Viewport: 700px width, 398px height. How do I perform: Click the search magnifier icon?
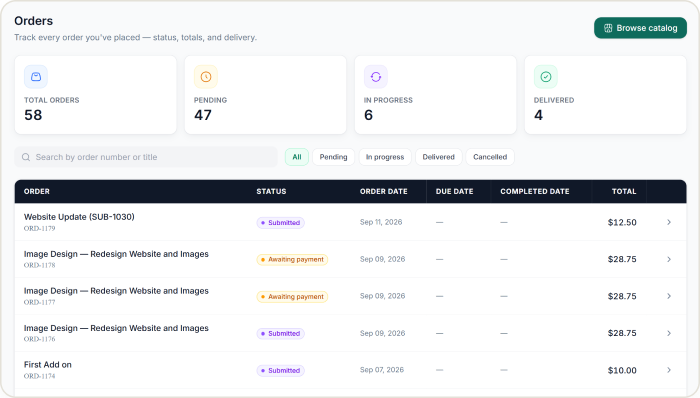tap(26, 157)
